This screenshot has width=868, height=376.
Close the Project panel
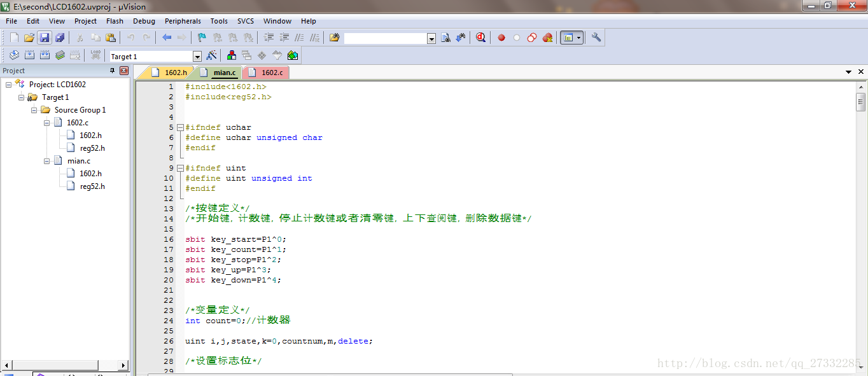coord(123,71)
